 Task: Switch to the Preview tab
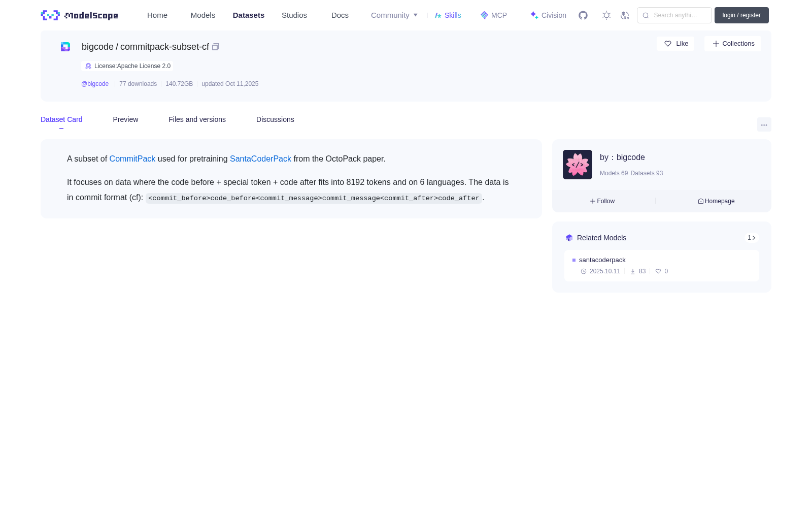tap(125, 119)
